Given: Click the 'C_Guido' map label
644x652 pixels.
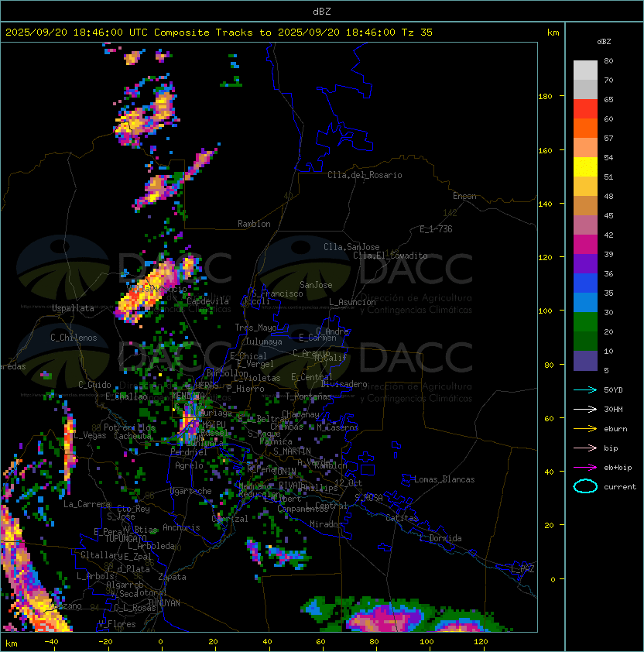Looking at the screenshot, I should pyautogui.click(x=94, y=385).
